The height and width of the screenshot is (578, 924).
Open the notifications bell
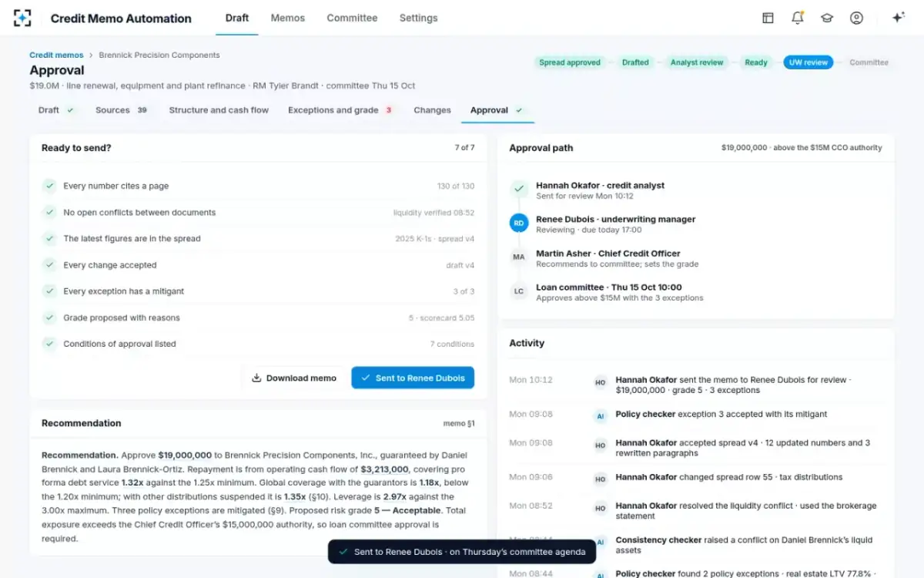click(x=798, y=18)
